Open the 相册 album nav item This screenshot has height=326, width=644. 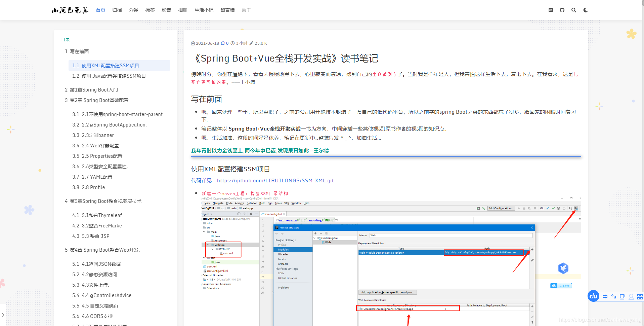tap(183, 10)
